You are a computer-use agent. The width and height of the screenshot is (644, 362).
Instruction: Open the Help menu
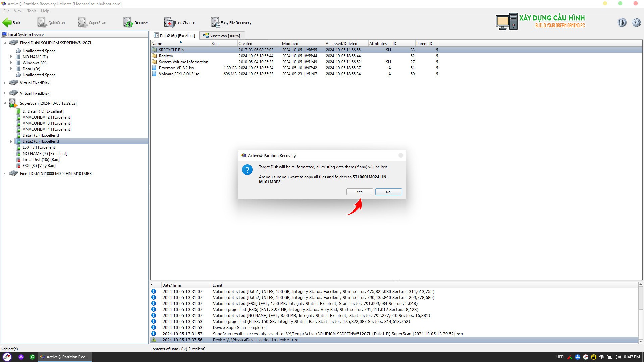tap(45, 11)
